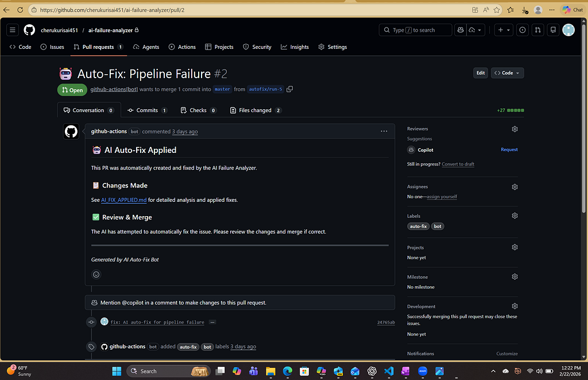The width and height of the screenshot is (588, 380).
Task: Open the Security repository tab
Action: click(x=257, y=47)
